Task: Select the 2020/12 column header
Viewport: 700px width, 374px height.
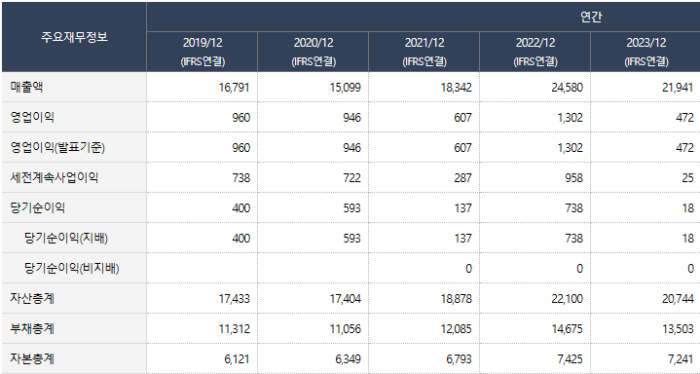Action: pos(313,52)
